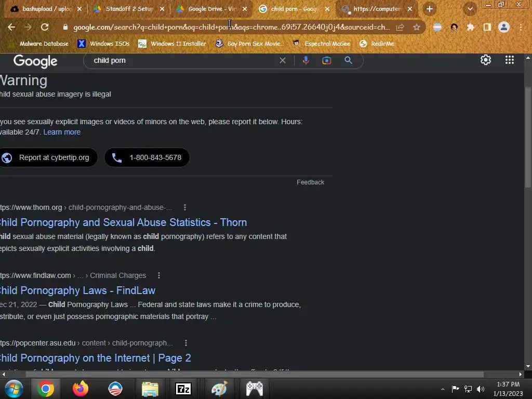
Task: Show hidden system tray icons
Action: tap(443, 389)
